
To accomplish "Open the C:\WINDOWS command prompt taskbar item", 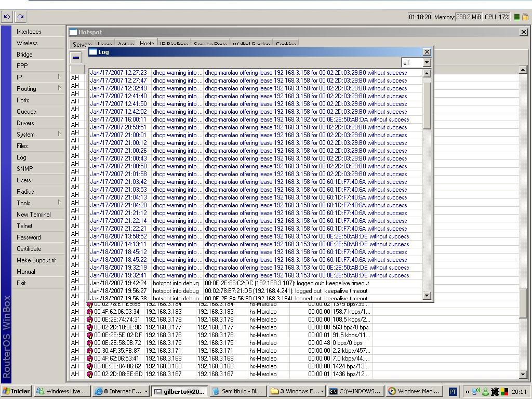I will click(356, 391).
